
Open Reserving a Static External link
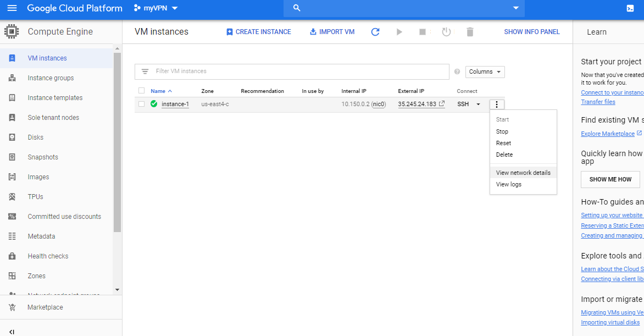click(612, 226)
